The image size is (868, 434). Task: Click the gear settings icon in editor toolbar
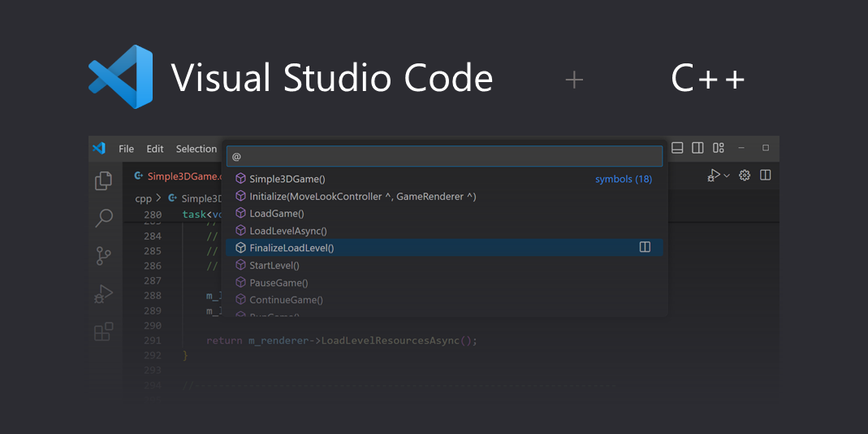coord(744,176)
